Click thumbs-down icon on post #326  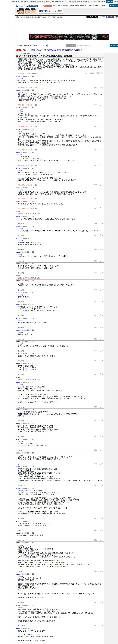click(x=101, y=198)
